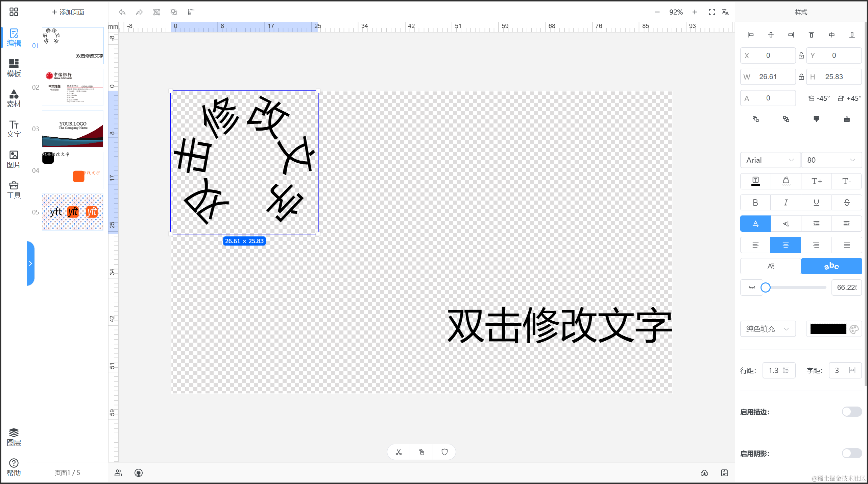The height and width of the screenshot is (484, 868).
Task: Apply underline to the text
Action: [816, 202]
